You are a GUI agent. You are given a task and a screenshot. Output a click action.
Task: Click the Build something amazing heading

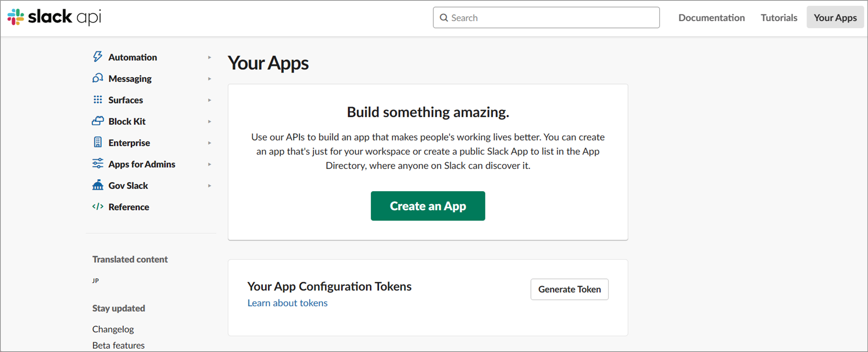pyautogui.click(x=428, y=112)
